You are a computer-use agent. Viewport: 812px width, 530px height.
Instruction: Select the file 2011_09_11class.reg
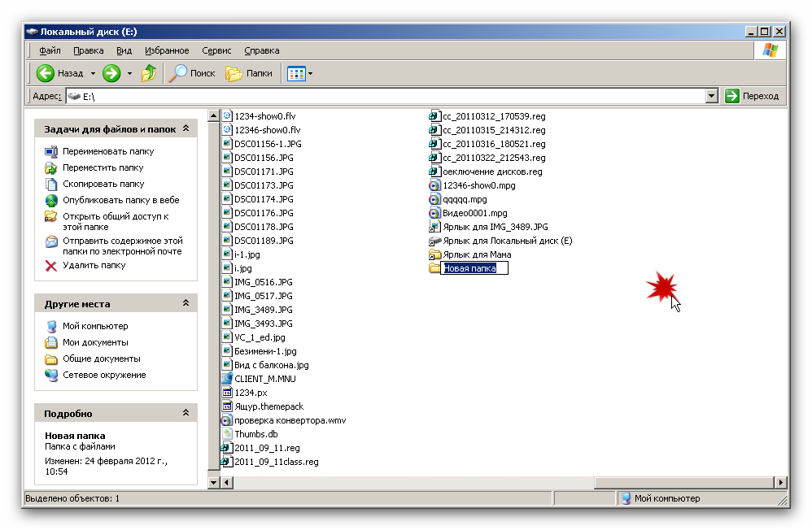pos(276,462)
